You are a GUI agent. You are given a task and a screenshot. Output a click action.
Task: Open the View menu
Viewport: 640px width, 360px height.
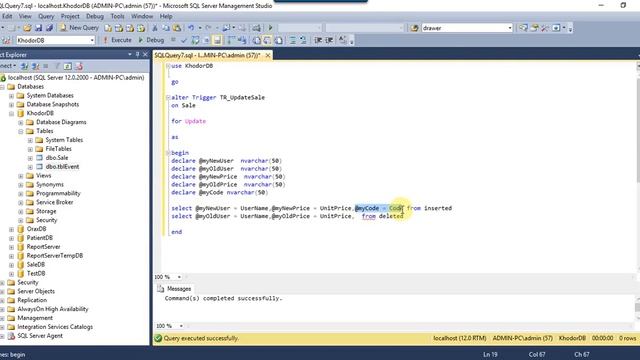(25, 16)
